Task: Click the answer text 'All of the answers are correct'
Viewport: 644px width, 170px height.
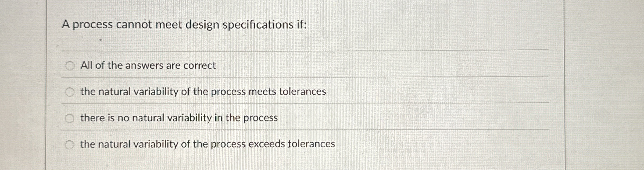Action: click(x=148, y=65)
